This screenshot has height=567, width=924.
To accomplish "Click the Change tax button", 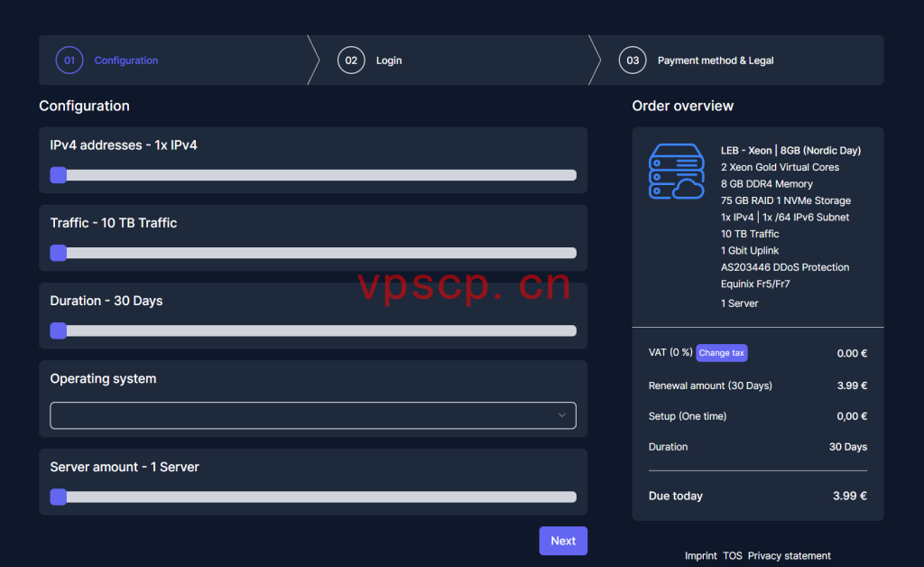I will click(721, 352).
